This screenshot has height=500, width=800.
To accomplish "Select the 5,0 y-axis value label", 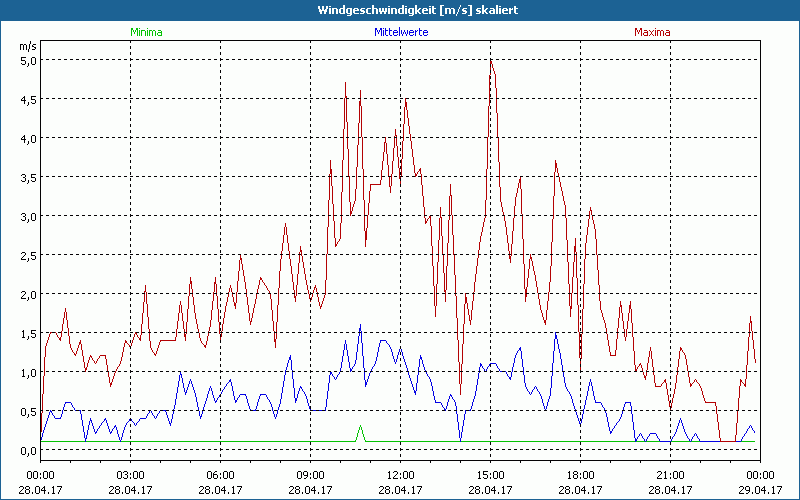I will [28, 60].
